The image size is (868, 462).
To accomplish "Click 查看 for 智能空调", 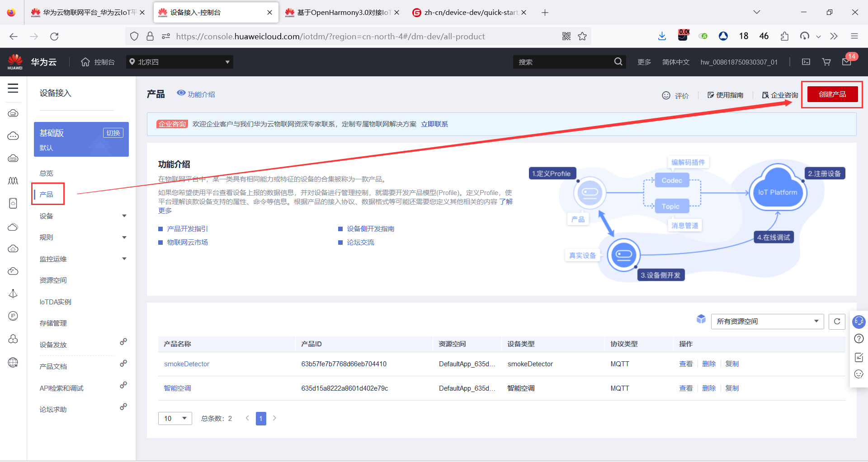I will [686, 388].
